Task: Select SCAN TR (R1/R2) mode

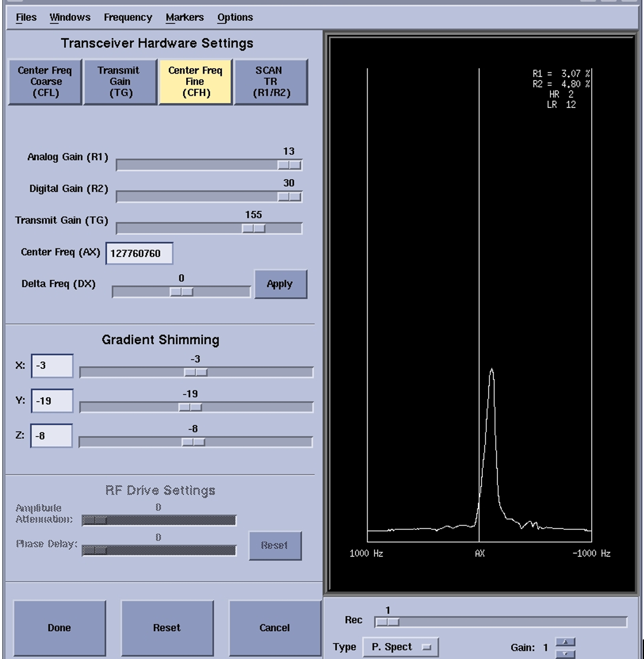Action: click(270, 82)
